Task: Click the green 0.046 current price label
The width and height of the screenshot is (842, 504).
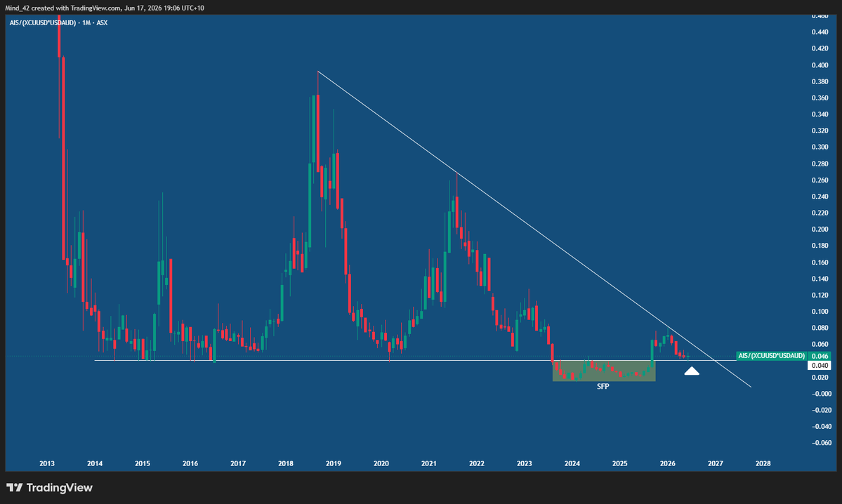Action: pos(820,356)
